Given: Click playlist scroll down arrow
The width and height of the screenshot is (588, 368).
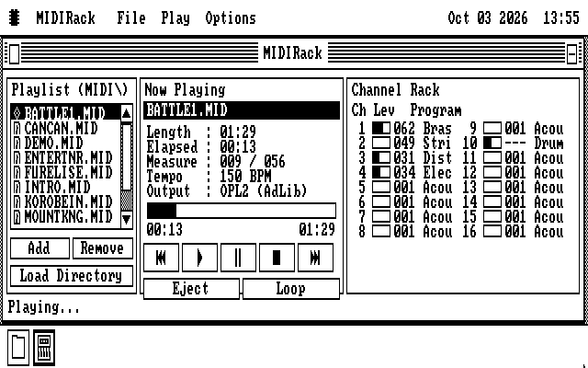Looking at the screenshot, I should 127,219.
